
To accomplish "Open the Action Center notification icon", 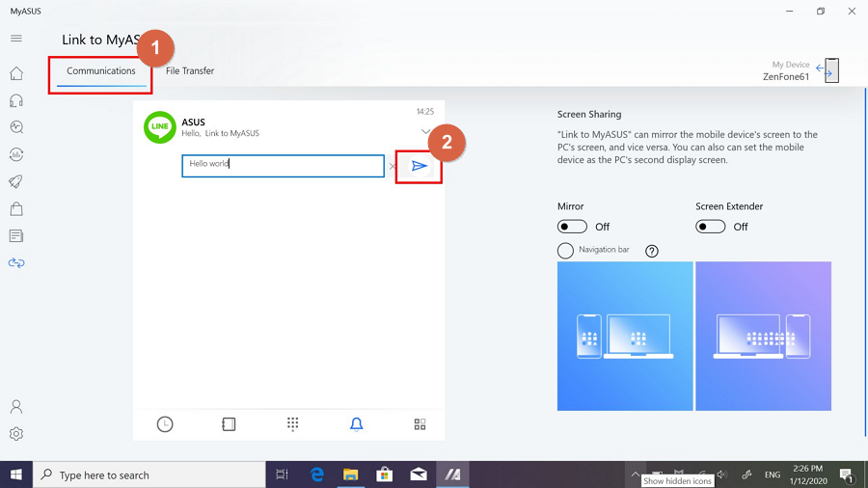I will (847, 474).
